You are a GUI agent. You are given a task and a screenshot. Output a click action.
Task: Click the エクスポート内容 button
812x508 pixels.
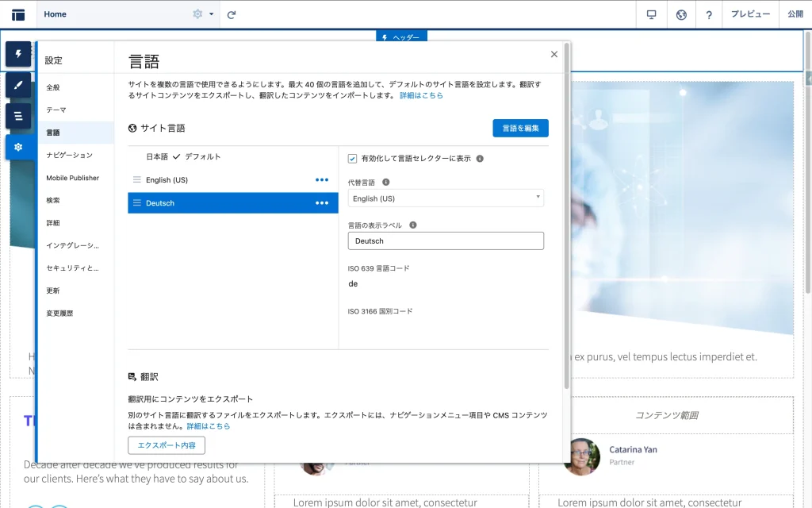[x=167, y=445]
